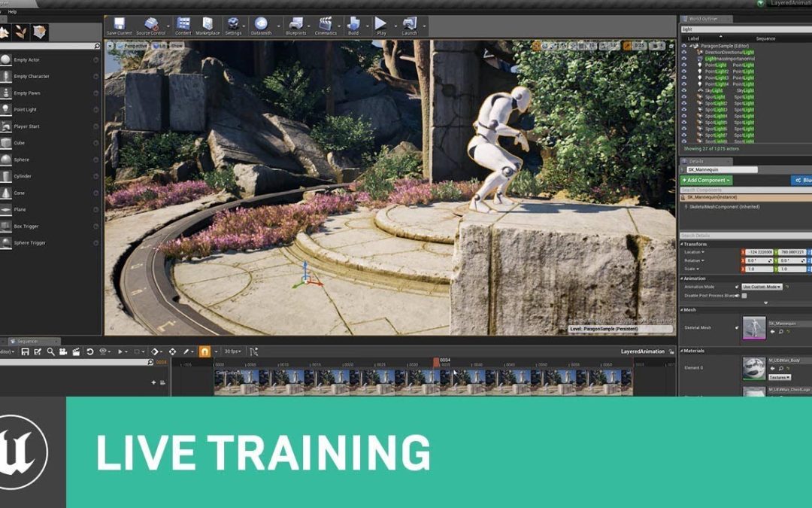Click the Sequencer save icon
The image size is (812, 508).
pos(25,351)
